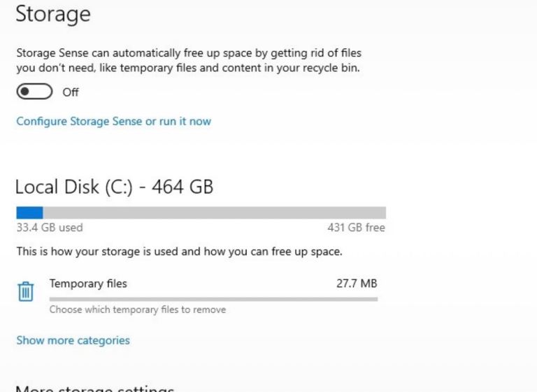
Task: Open the Temporary files category
Action: tap(197, 295)
